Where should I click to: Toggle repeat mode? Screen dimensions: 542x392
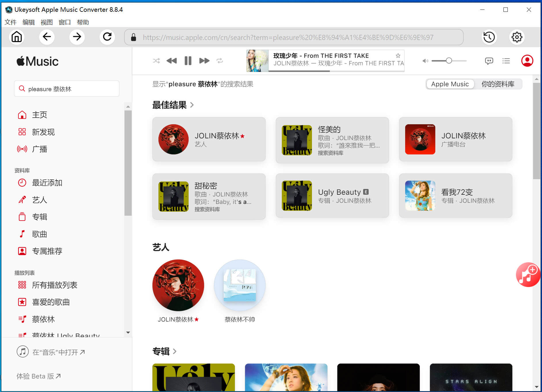pos(220,61)
